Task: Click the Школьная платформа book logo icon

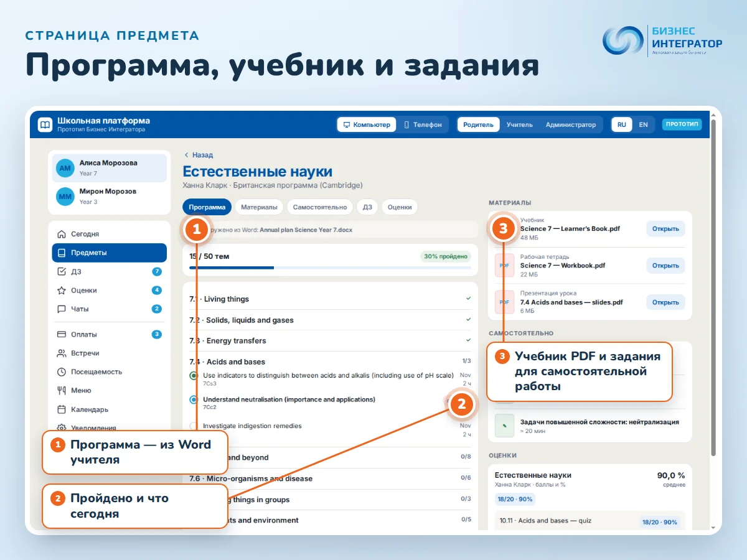Action: (45, 125)
